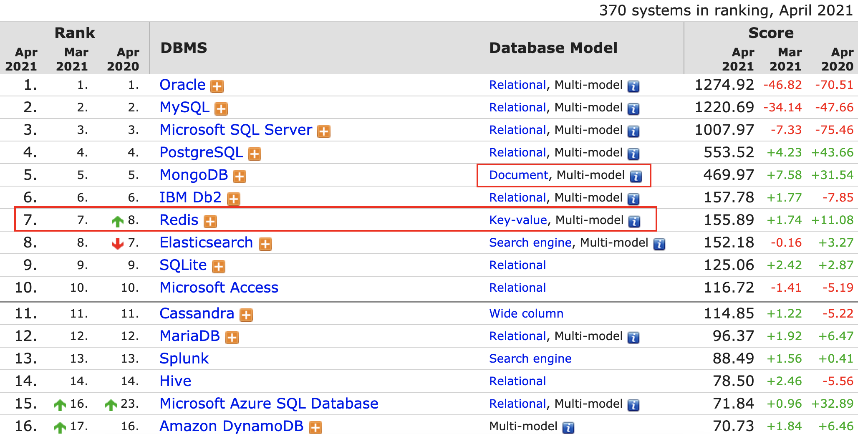Screen dimensions: 868x434
Task: Click the Search engine link in Splunk row
Action: click(530, 358)
